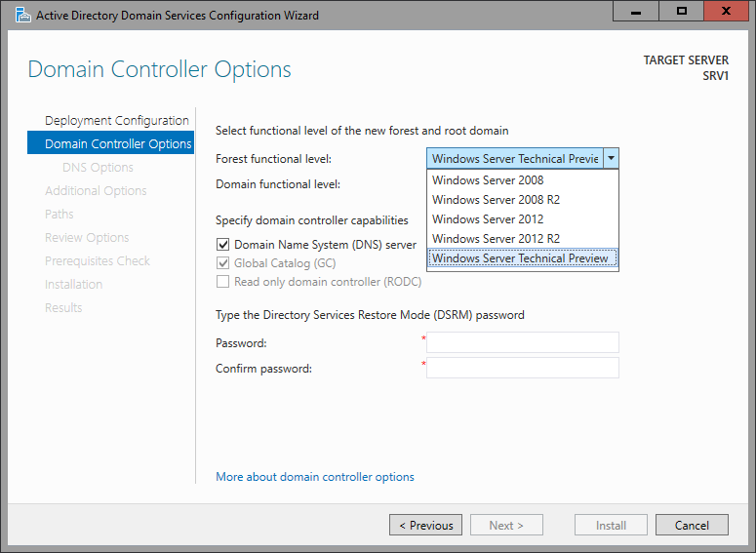The image size is (756, 553).
Task: Choose Windows Server 2012 R2 functional level
Action: click(523, 239)
